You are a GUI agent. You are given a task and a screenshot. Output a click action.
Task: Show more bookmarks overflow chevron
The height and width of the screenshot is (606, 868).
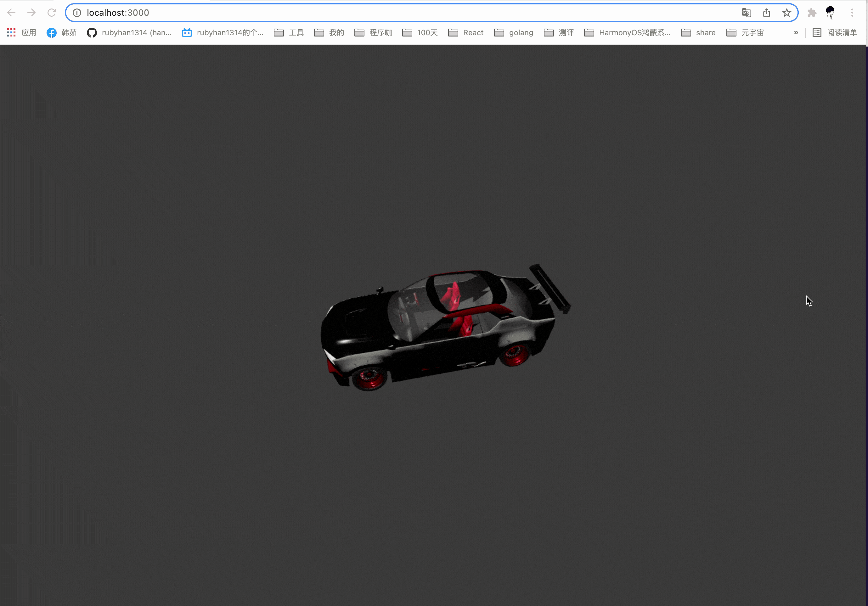coord(796,32)
